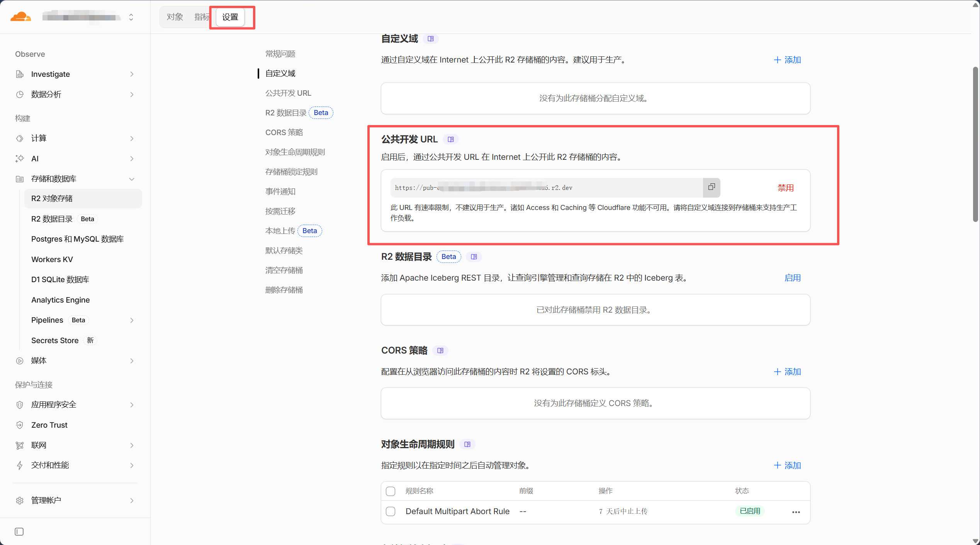Screen dimensions: 980x545
Task: Expand the 媒体 chevron
Action: pos(132,361)
